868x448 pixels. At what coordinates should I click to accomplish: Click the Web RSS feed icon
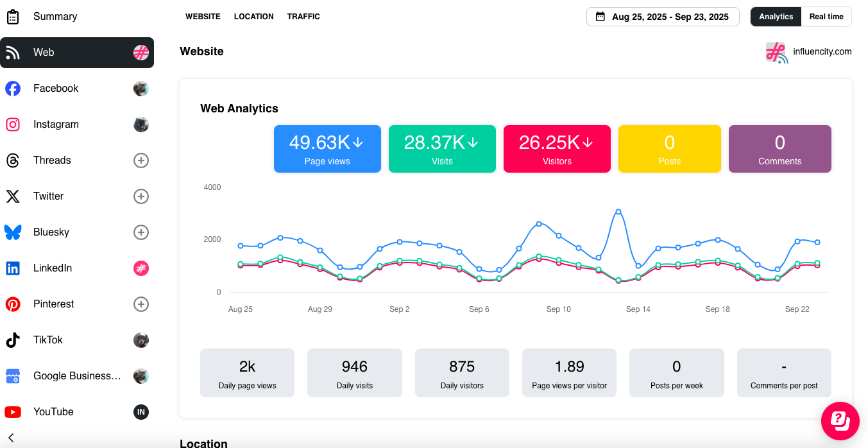[x=13, y=53]
